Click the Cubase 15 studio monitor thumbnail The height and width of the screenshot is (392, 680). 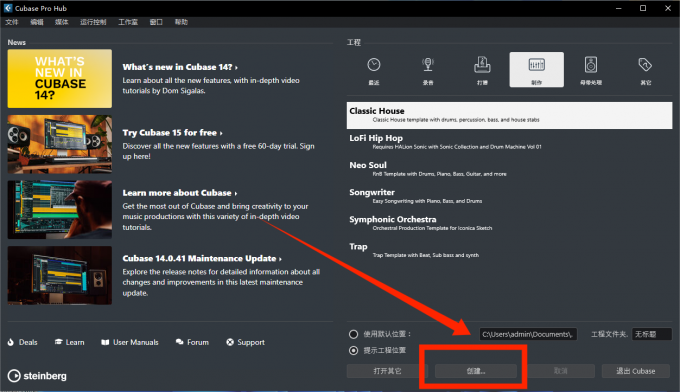59,144
